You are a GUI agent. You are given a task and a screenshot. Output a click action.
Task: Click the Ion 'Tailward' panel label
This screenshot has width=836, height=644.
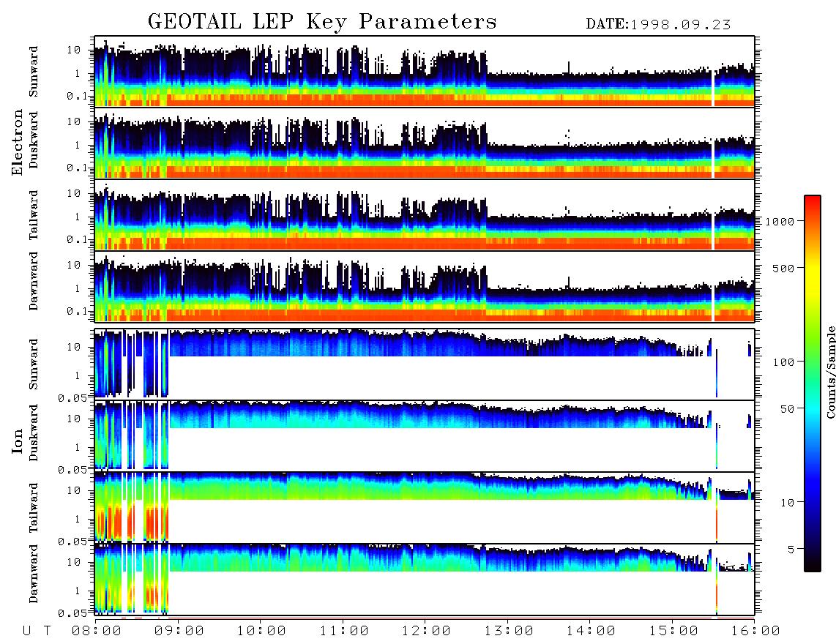click(34, 508)
